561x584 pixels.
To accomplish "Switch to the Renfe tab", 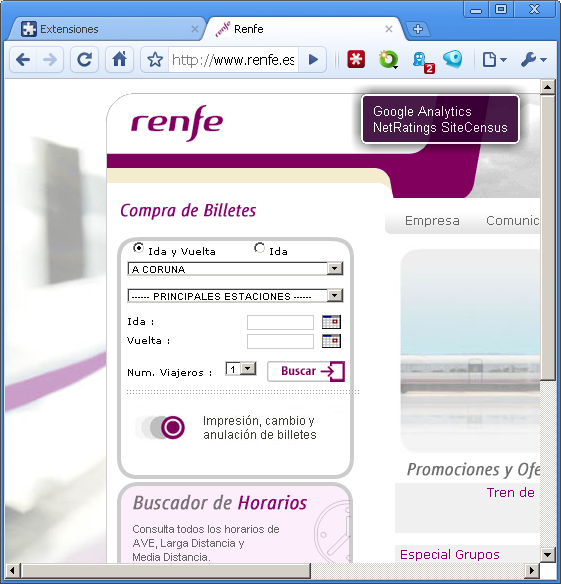I will point(302,29).
